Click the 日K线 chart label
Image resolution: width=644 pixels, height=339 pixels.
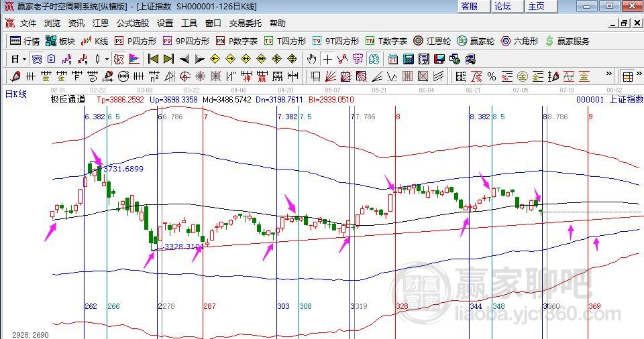point(15,94)
